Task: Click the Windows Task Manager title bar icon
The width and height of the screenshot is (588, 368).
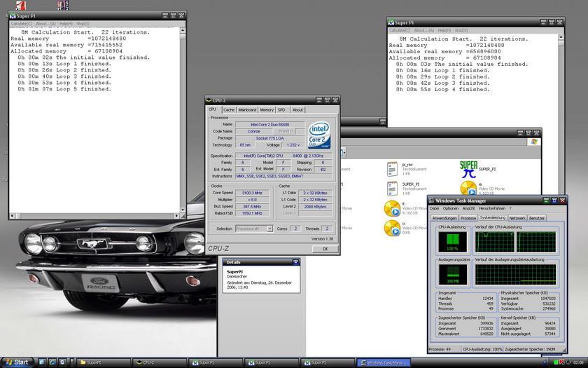Action: point(432,200)
